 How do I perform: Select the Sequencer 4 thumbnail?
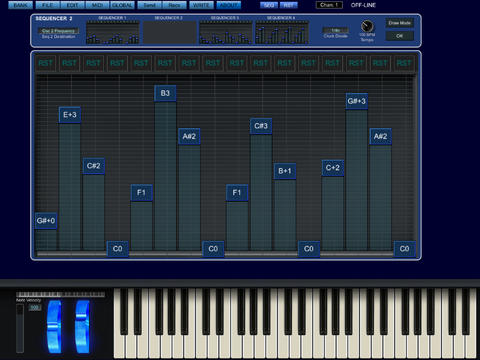click(282, 32)
